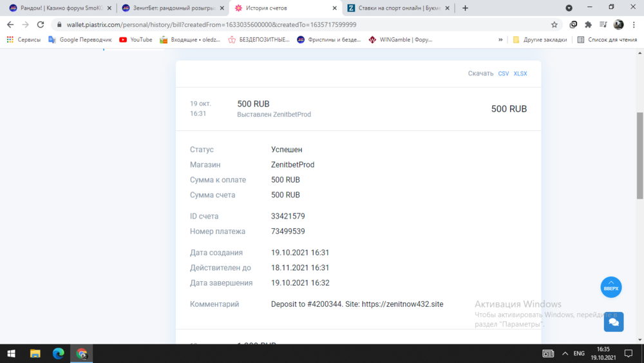View site info via the lock icon
Viewport: 644px width, 363px height.
point(59,25)
